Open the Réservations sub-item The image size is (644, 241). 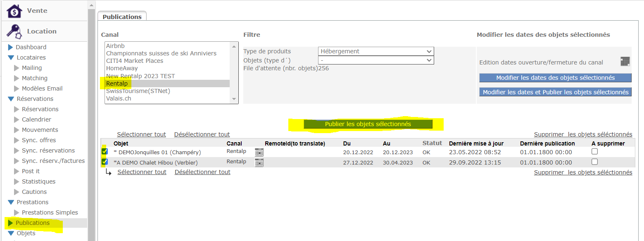tap(40, 109)
